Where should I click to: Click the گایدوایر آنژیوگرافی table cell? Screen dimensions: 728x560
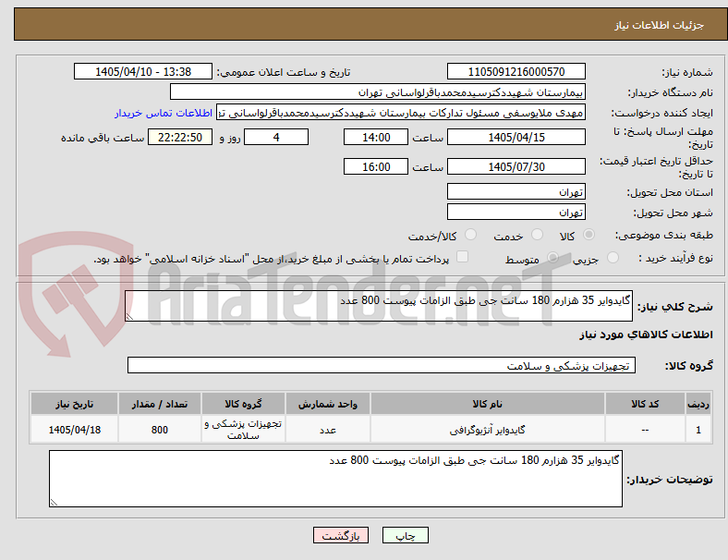[488, 430]
